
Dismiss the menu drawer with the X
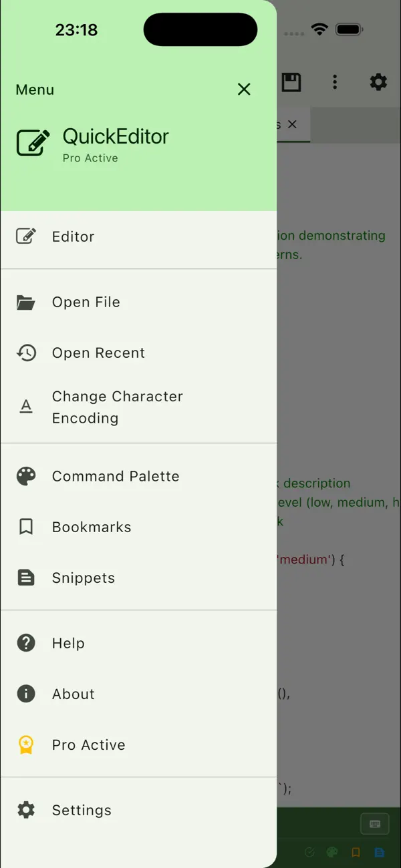point(244,89)
